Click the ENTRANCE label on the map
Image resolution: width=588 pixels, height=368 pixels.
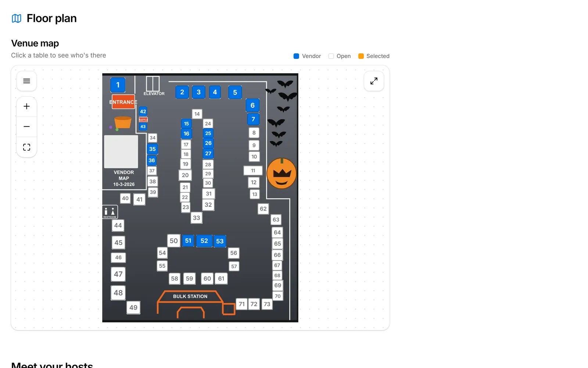point(123,102)
